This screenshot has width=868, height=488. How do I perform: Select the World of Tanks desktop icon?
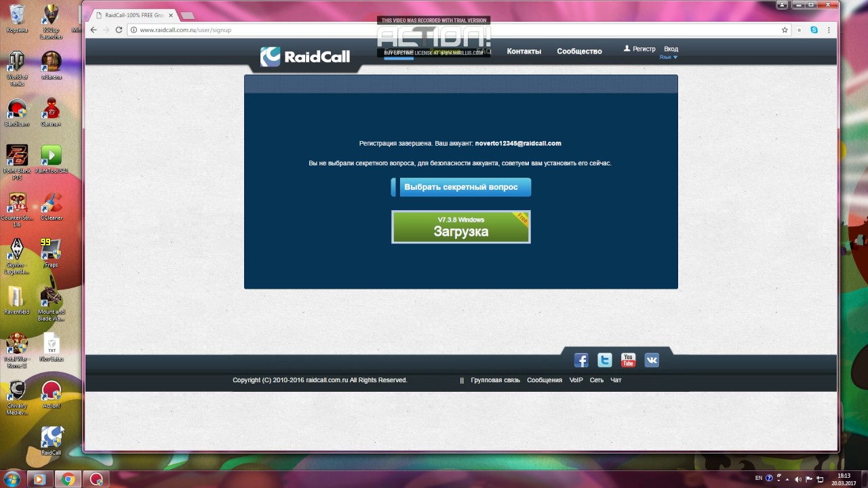pyautogui.click(x=17, y=68)
